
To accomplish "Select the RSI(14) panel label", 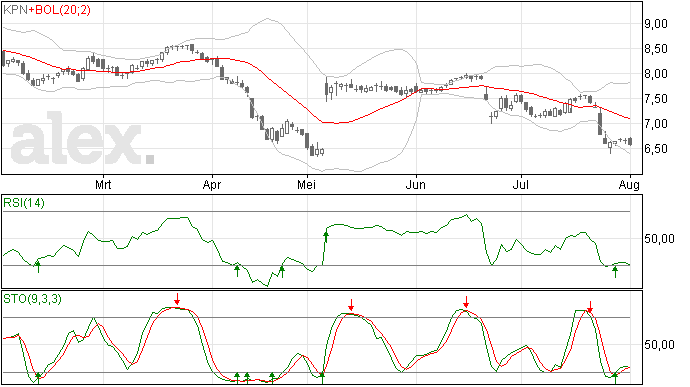I will [x=24, y=203].
